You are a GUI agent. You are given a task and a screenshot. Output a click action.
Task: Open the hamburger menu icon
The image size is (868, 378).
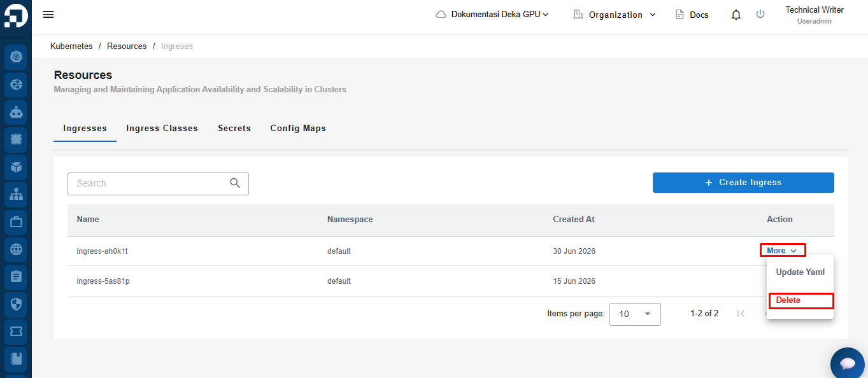(48, 15)
